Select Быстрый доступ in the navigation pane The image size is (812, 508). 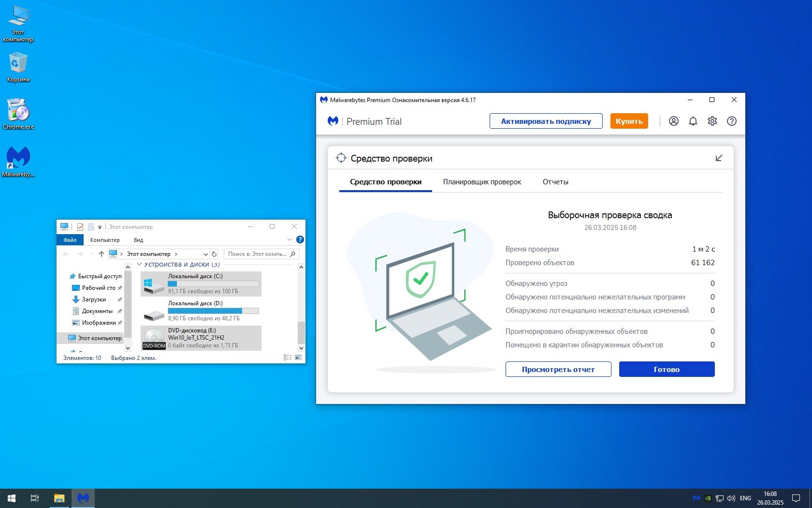(x=95, y=276)
